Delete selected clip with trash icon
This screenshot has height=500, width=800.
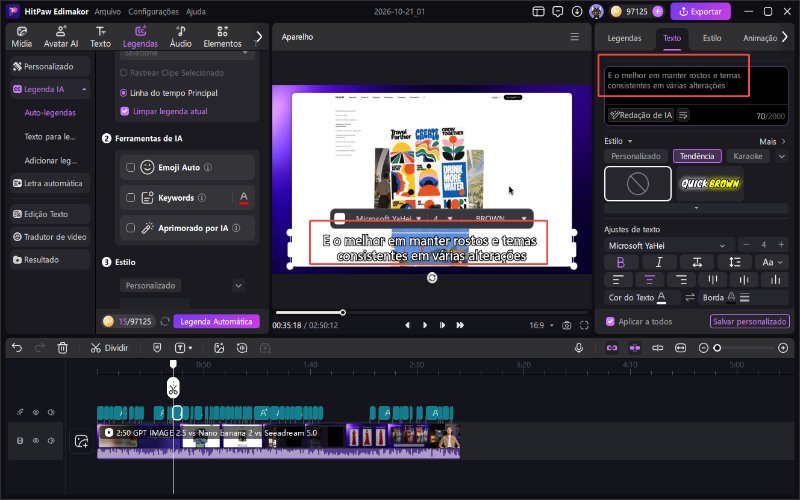[x=62, y=348]
